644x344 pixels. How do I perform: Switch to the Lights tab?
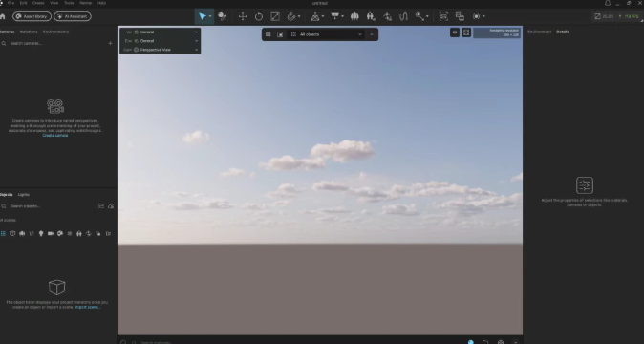[24, 195]
